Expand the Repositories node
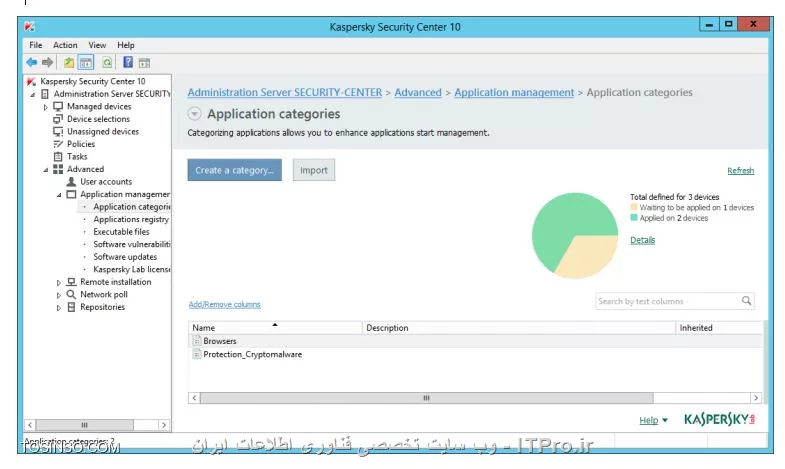The image size is (785, 469). click(x=59, y=308)
